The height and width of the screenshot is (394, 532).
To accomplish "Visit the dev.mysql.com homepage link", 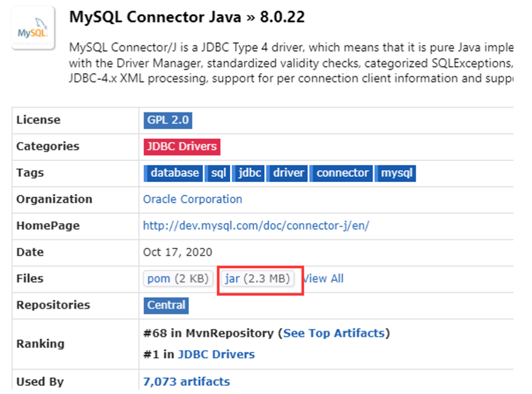I will [256, 226].
